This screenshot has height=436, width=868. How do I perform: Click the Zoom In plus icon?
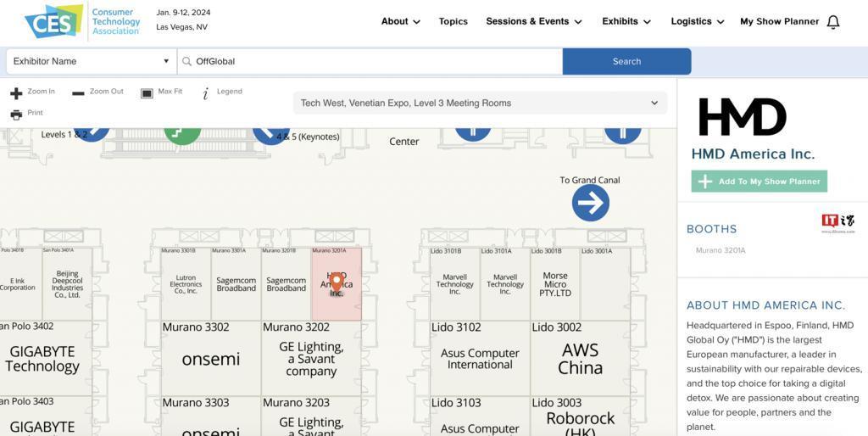tap(16, 92)
